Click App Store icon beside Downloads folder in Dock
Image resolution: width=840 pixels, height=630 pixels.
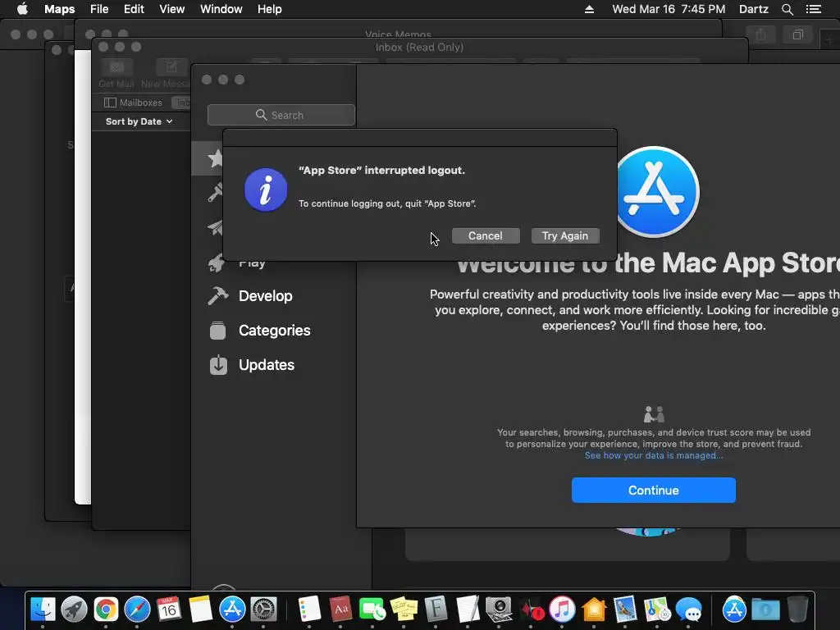[734, 609]
